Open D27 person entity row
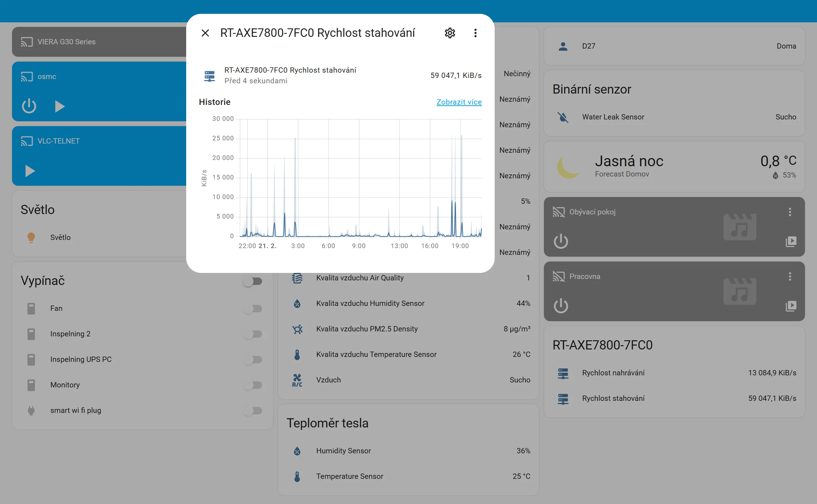 (x=674, y=46)
